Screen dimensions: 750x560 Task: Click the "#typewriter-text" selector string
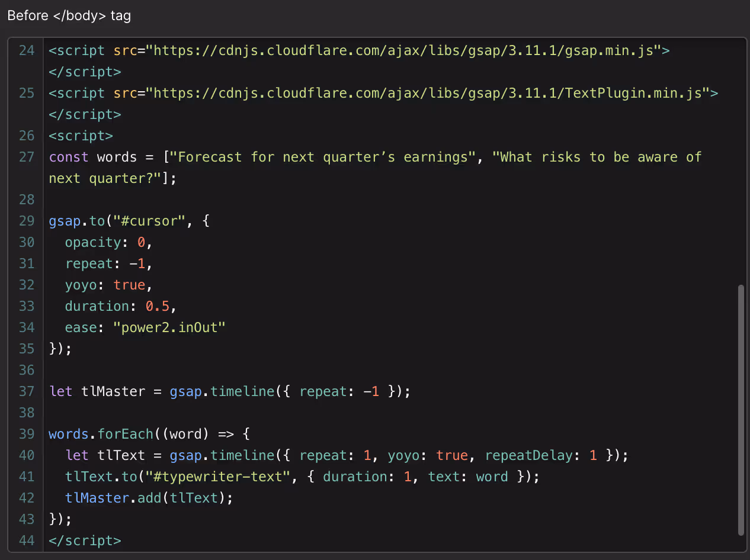tap(218, 477)
